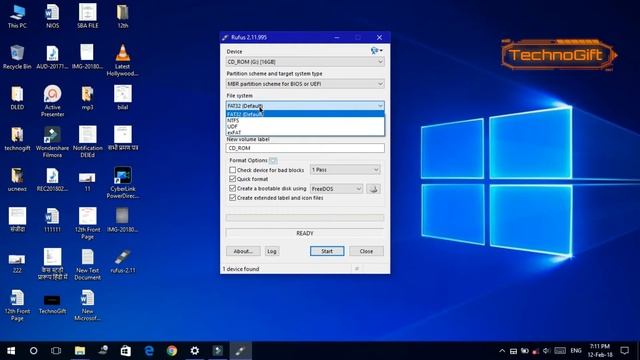Toggle Create extended label and icon files

233,198
